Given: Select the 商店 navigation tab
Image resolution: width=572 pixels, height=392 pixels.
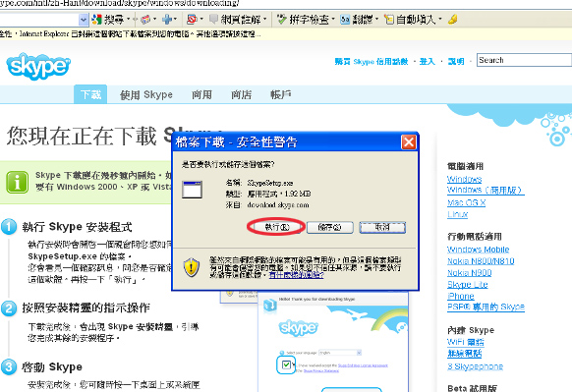Looking at the screenshot, I should click(241, 95).
